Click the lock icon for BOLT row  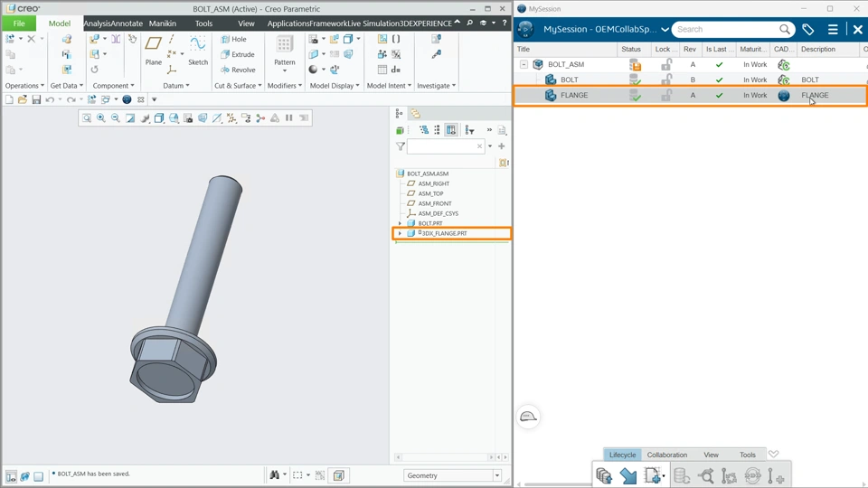tap(666, 80)
